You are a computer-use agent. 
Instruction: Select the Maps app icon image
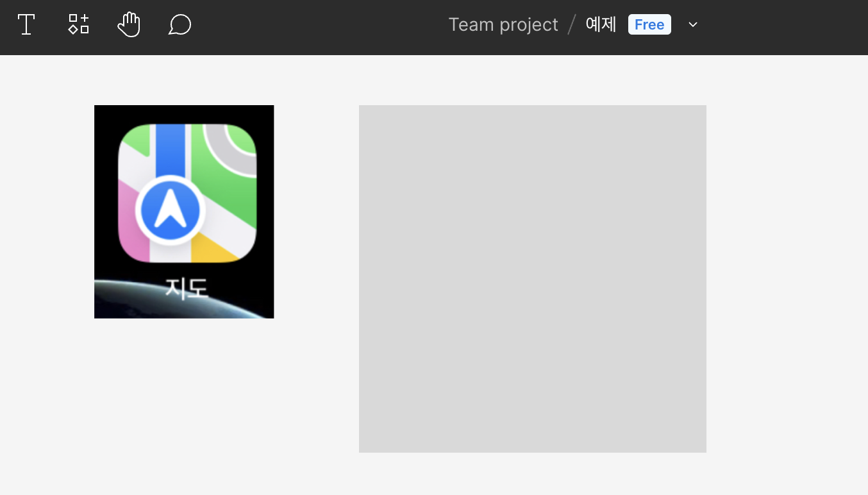point(184,212)
